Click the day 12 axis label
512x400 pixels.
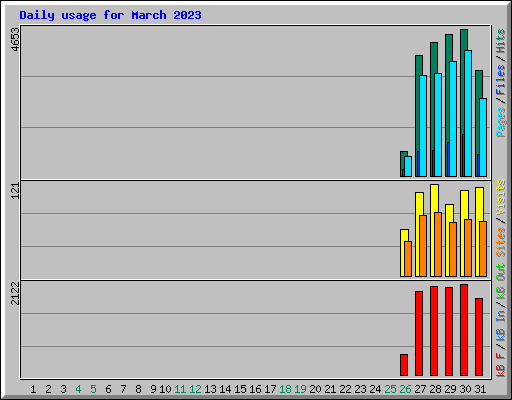[x=195, y=389]
